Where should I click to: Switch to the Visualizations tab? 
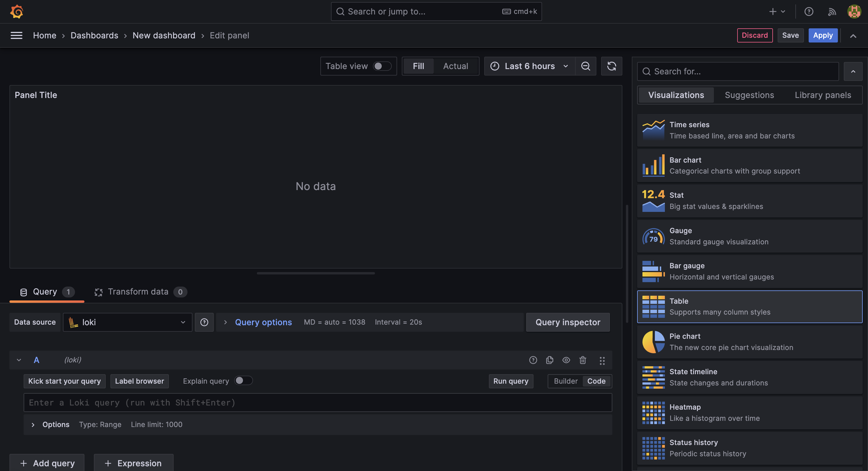click(676, 95)
